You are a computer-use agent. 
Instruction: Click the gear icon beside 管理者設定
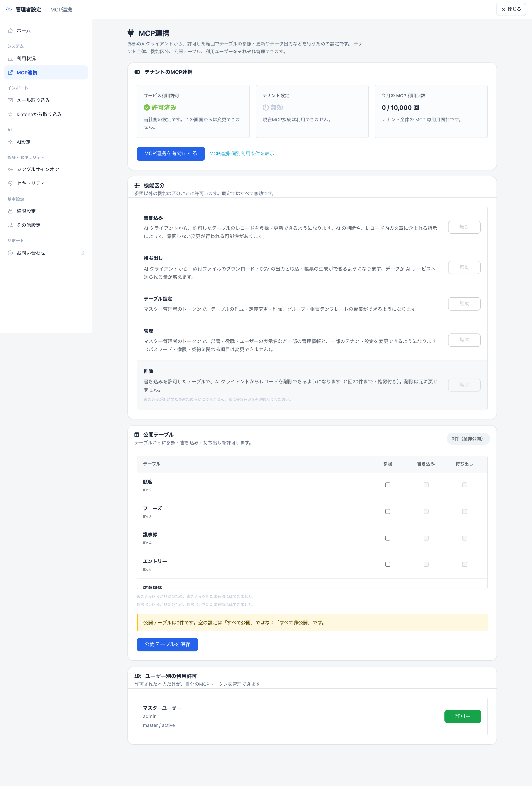(9, 9)
